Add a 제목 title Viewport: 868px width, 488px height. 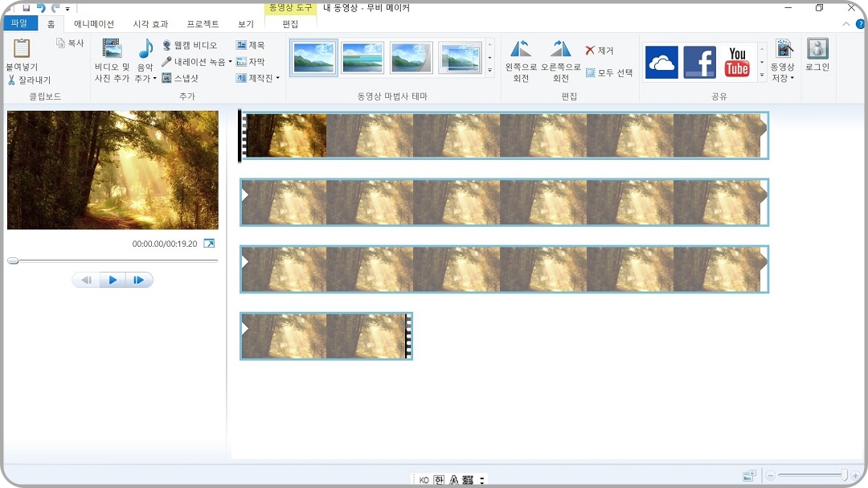click(x=250, y=45)
